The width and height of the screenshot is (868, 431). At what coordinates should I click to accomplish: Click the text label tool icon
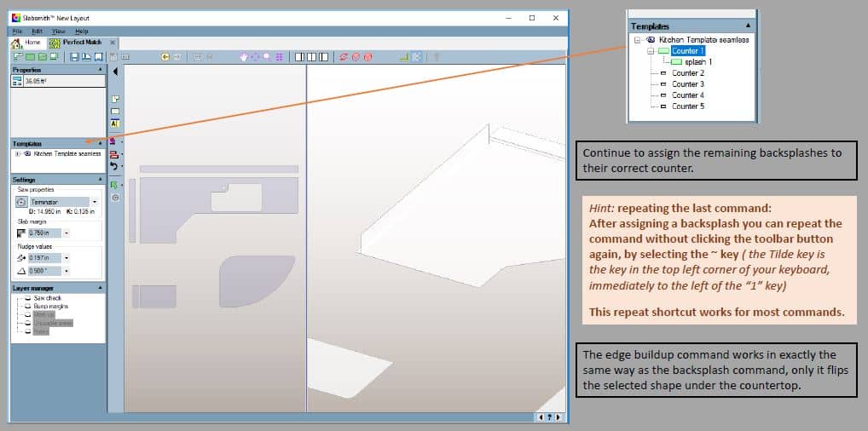tap(114, 124)
